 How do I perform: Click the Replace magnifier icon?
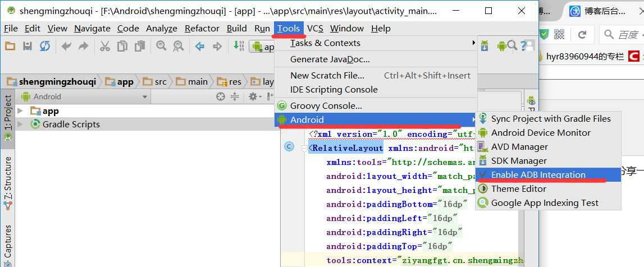[178, 46]
